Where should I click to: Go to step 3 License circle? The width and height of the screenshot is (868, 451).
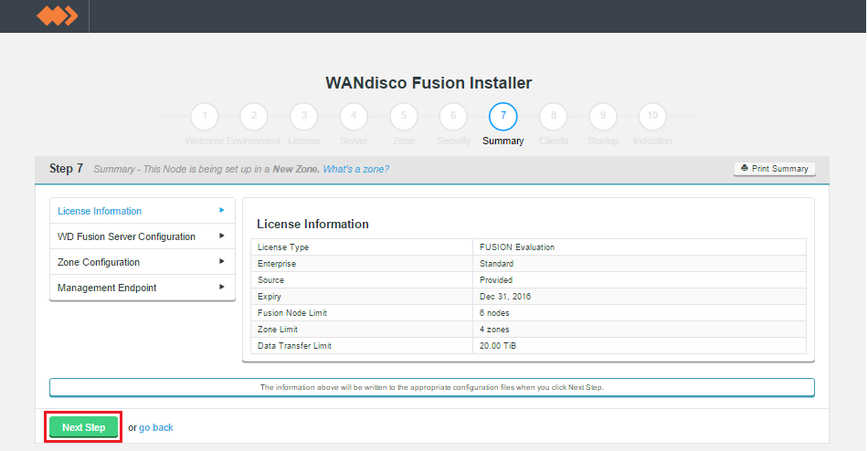click(x=304, y=116)
